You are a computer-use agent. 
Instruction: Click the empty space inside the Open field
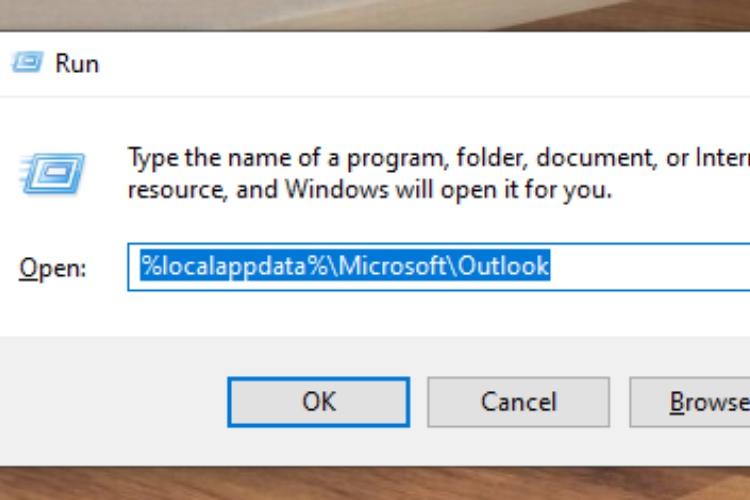tap(651, 267)
